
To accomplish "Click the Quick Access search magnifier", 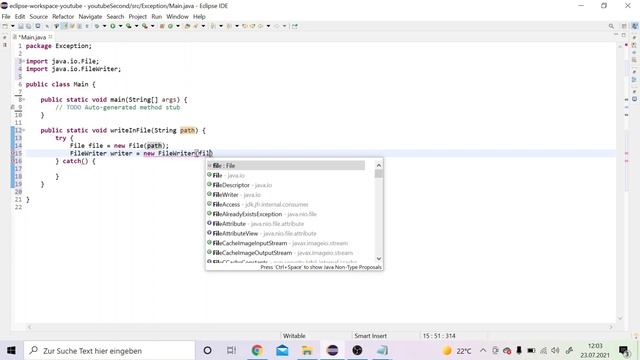I will [611, 26].
